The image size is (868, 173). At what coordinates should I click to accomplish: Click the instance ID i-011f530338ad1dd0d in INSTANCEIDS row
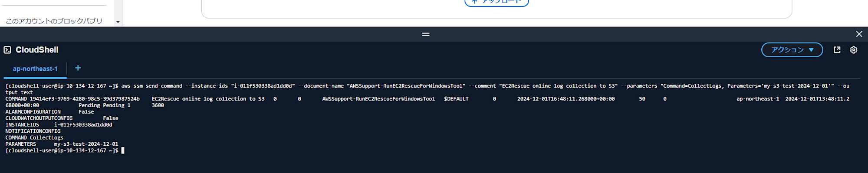(x=83, y=125)
